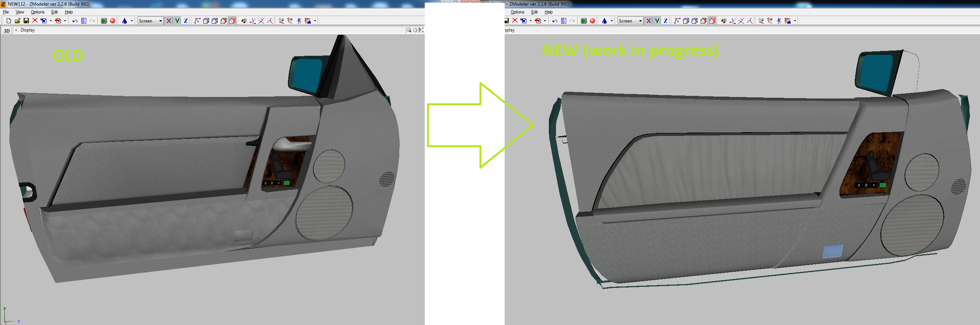The width and height of the screenshot is (980, 325).
Task: Click the Save disk icon in left window
Action: [26, 21]
